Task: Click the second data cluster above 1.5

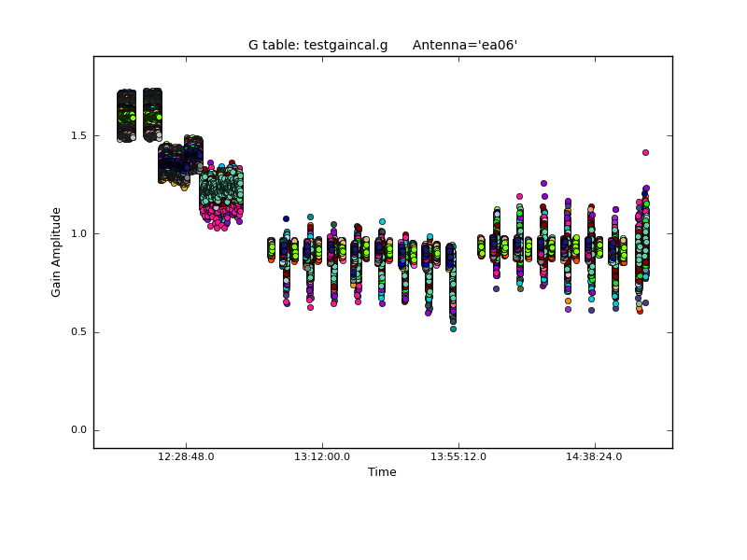Action: tap(152, 114)
